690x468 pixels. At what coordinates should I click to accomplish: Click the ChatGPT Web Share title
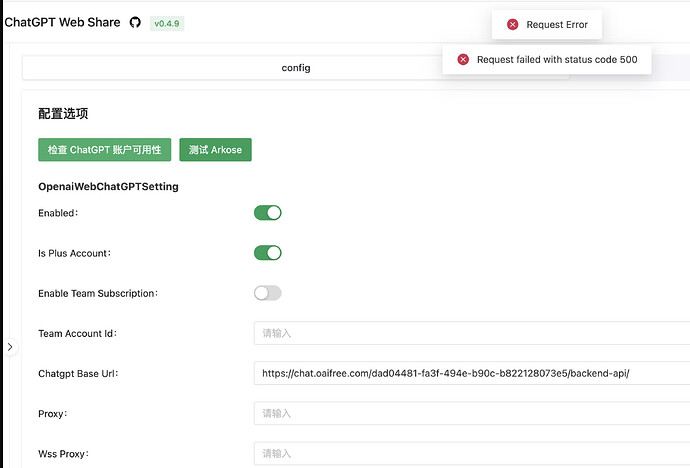(62, 22)
